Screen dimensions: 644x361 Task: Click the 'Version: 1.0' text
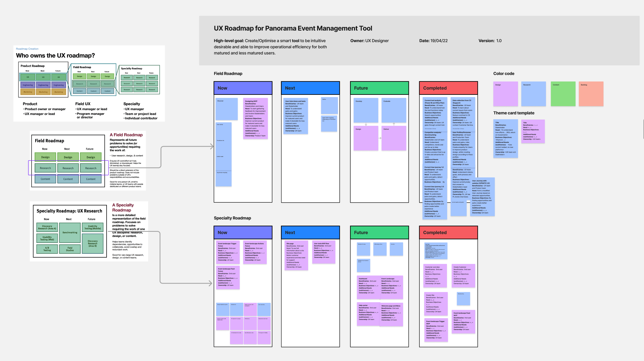(x=490, y=41)
